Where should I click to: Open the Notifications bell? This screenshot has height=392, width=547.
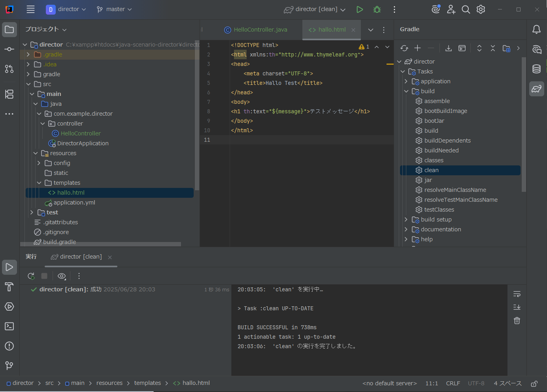point(536,29)
